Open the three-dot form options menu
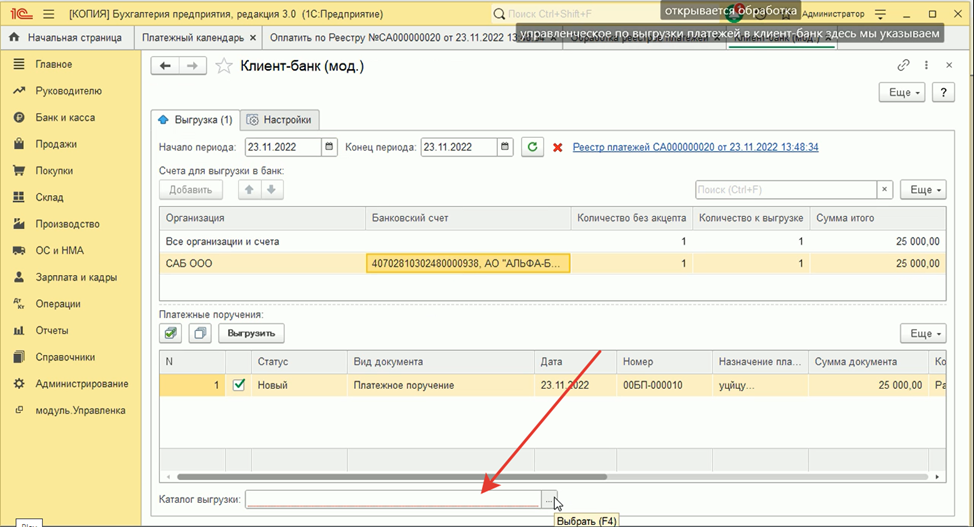 926,65
